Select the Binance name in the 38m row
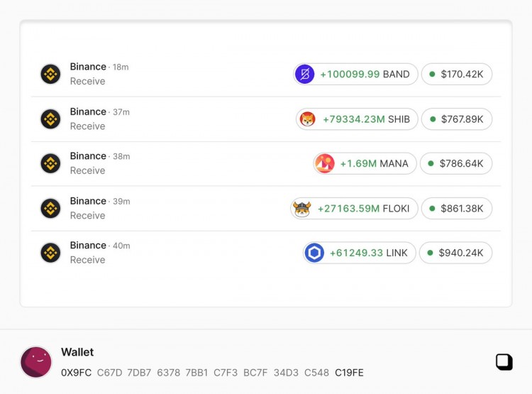Screen dimensions: 532x394 click(x=88, y=156)
